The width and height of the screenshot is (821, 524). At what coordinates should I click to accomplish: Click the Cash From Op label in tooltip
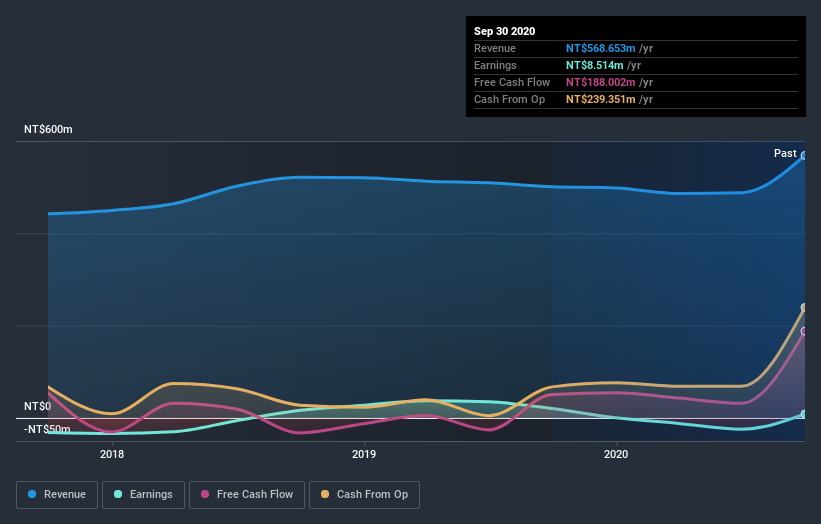509,99
